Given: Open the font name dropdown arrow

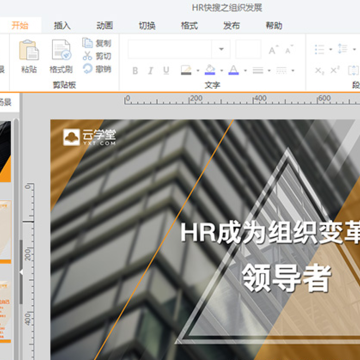Looking at the screenshot, I should (221, 49).
